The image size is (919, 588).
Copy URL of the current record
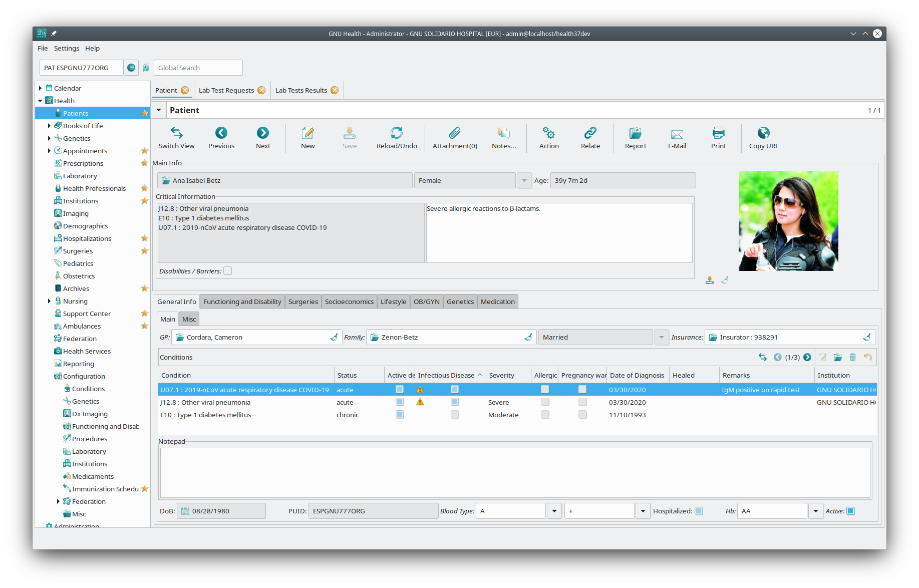point(763,138)
